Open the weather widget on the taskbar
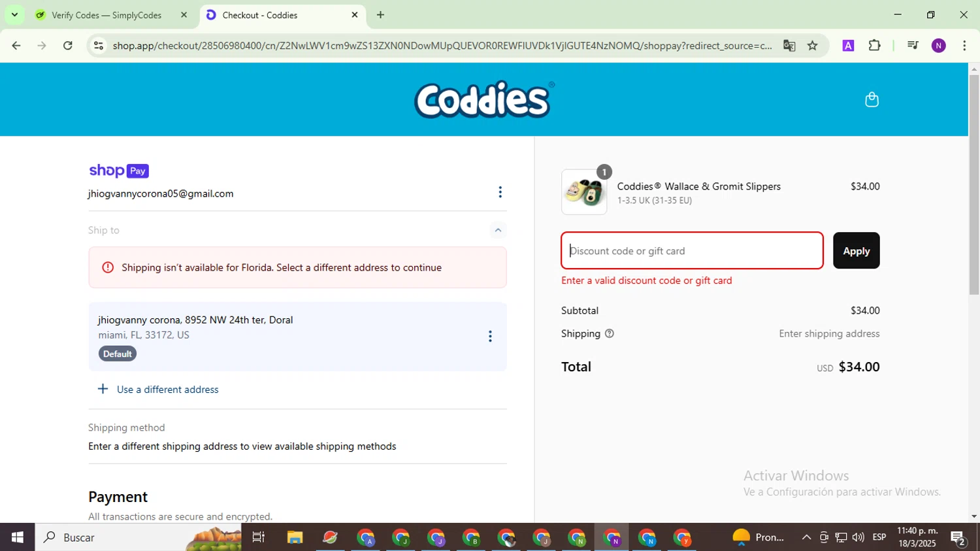Viewport: 980px width, 551px height. [758, 537]
